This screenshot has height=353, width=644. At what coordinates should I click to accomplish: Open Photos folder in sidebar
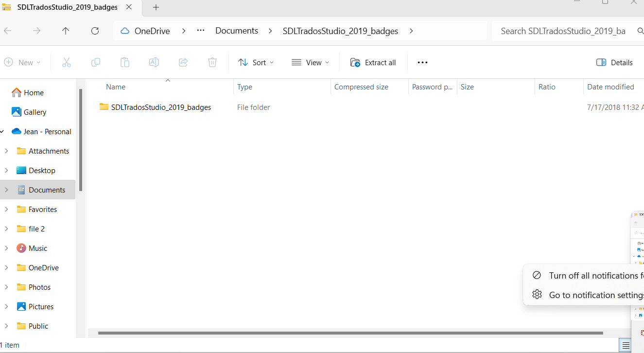point(34,287)
